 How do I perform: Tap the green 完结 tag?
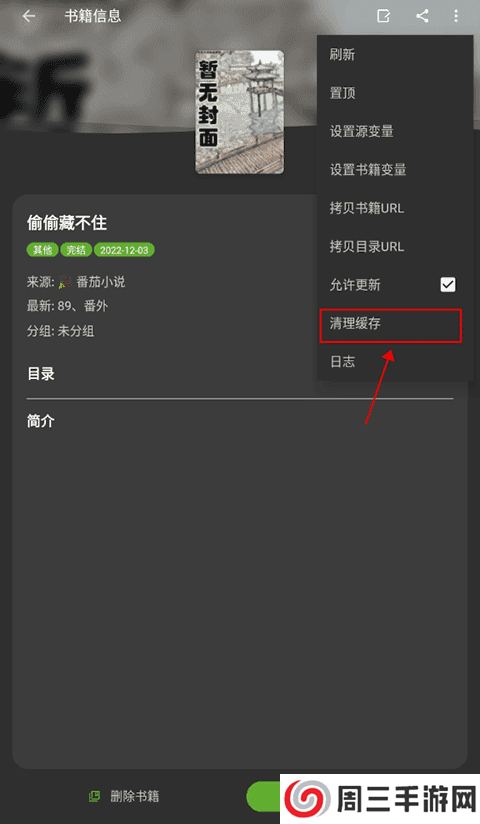point(76,250)
